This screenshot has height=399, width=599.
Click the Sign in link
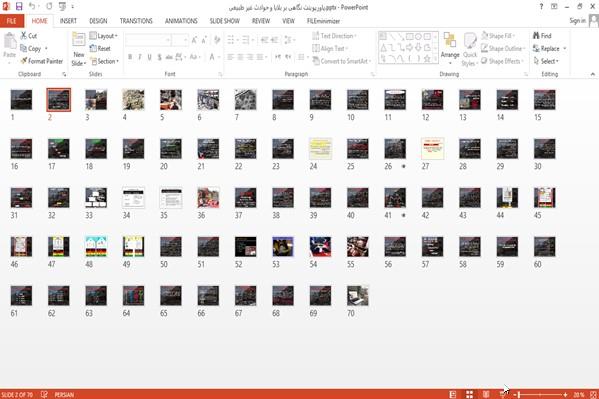point(577,21)
